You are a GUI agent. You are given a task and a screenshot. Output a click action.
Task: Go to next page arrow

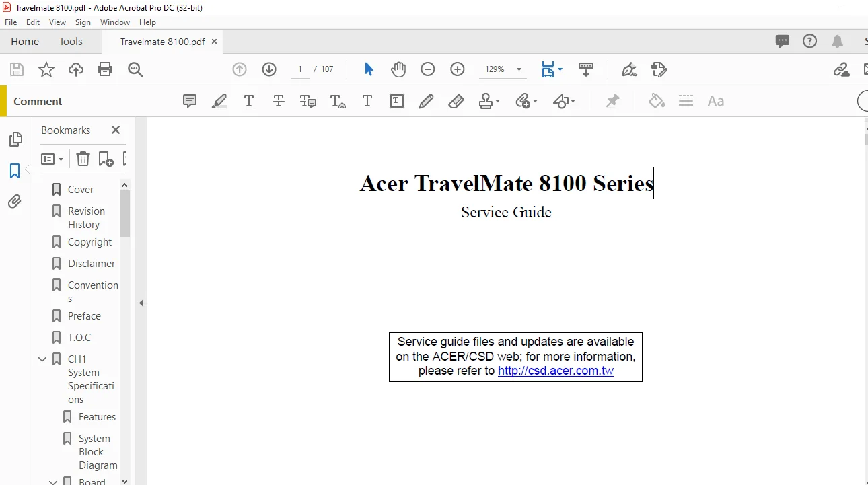click(269, 69)
